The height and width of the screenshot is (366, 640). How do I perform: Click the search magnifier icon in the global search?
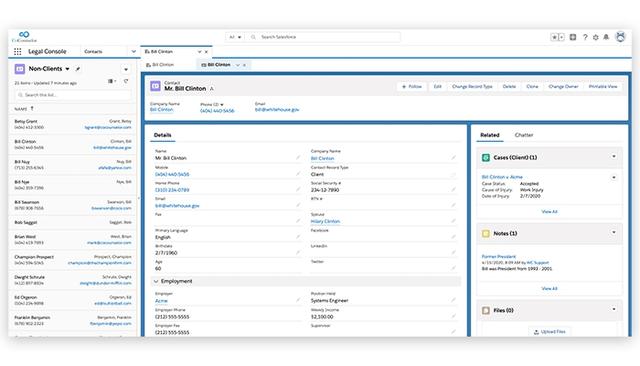click(253, 37)
